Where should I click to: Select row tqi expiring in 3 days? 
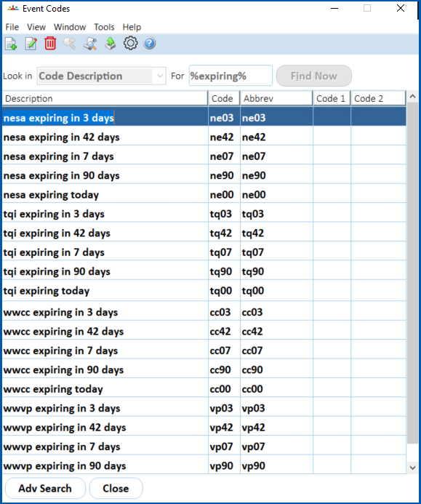204,212
